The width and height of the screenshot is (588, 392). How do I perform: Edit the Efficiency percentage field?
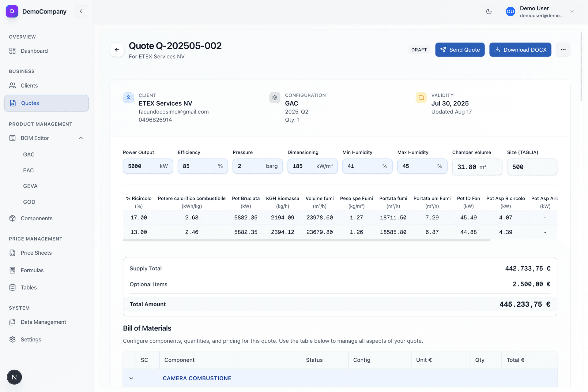[x=203, y=166]
